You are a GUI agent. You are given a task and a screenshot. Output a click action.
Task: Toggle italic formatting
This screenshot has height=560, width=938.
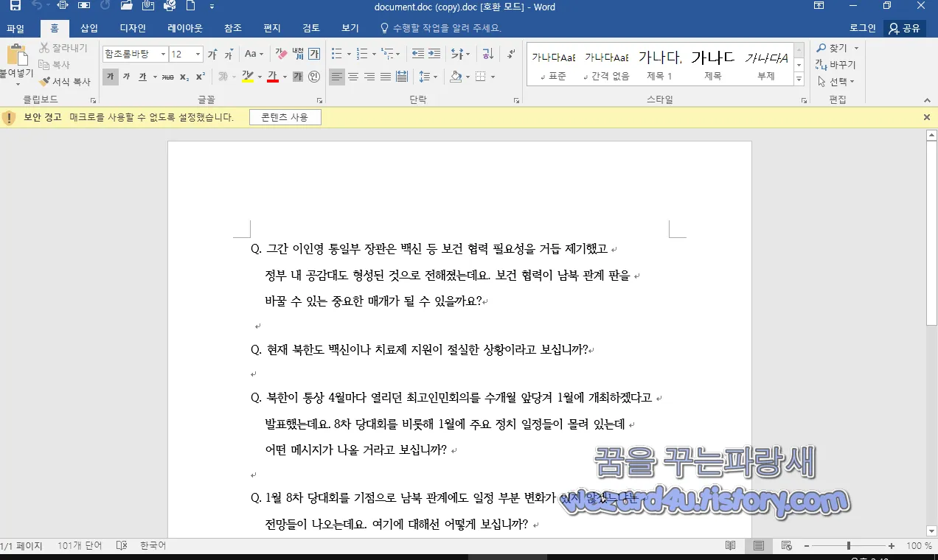tap(126, 76)
